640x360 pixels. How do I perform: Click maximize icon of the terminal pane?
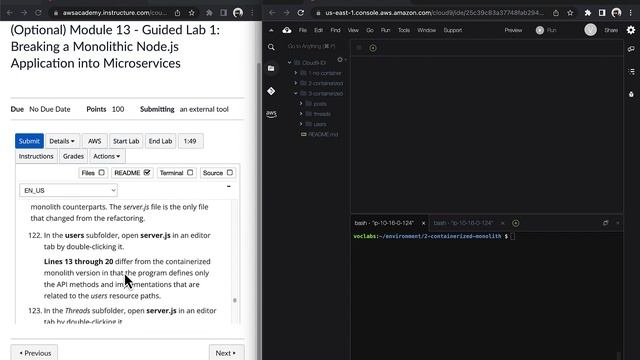tap(605, 223)
